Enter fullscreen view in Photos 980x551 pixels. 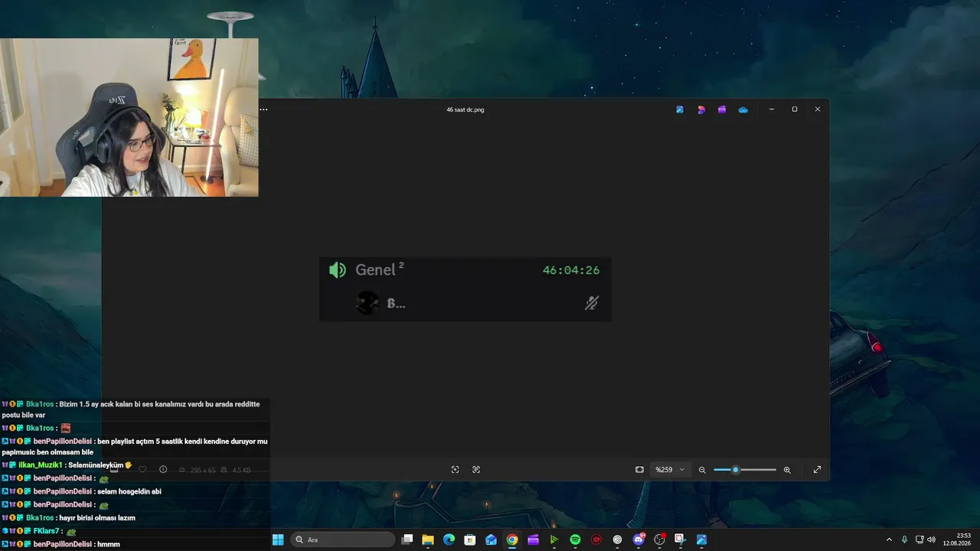point(817,469)
